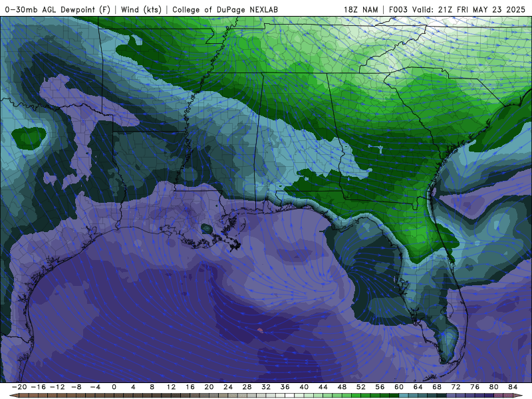The height and width of the screenshot is (399, 532).
Task: Click the '18Z NAM' model run label
Action: click(x=360, y=9)
